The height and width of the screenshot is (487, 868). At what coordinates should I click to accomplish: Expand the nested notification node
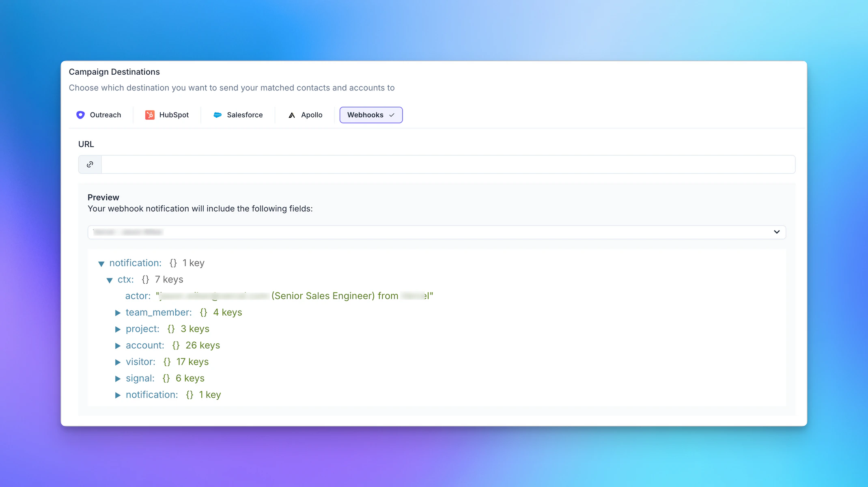pyautogui.click(x=118, y=395)
